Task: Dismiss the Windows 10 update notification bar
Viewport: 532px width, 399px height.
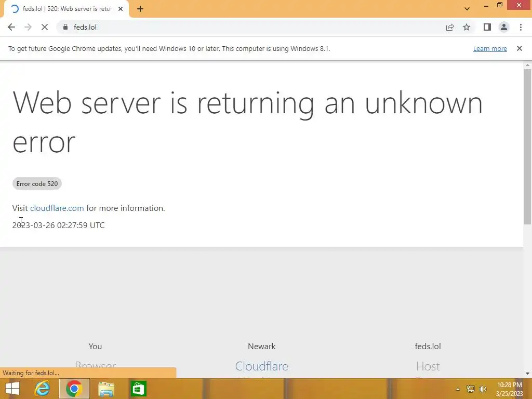Action: click(x=520, y=48)
